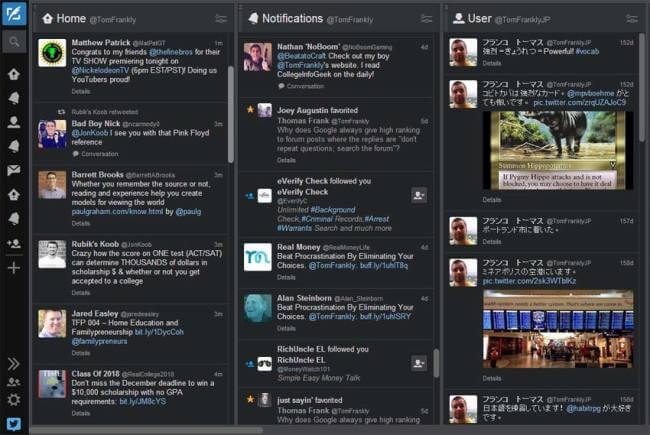The height and width of the screenshot is (435, 650).
Task: Follow the @thefinebros mention
Action: click(171, 52)
